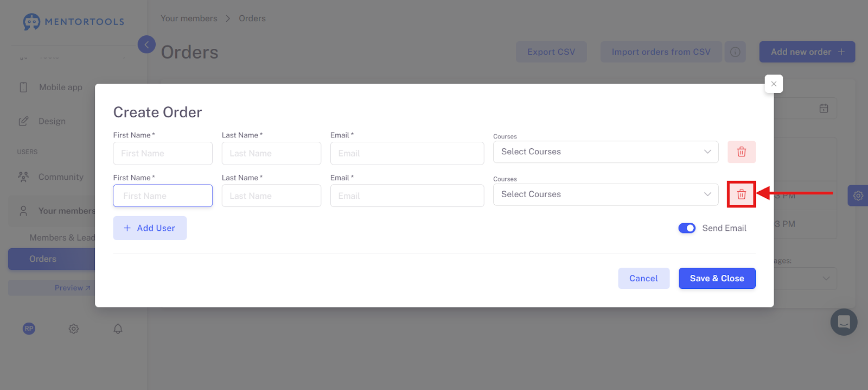Image resolution: width=868 pixels, height=390 pixels.
Task: Click Cancel in the Create Order dialog
Action: (x=643, y=278)
